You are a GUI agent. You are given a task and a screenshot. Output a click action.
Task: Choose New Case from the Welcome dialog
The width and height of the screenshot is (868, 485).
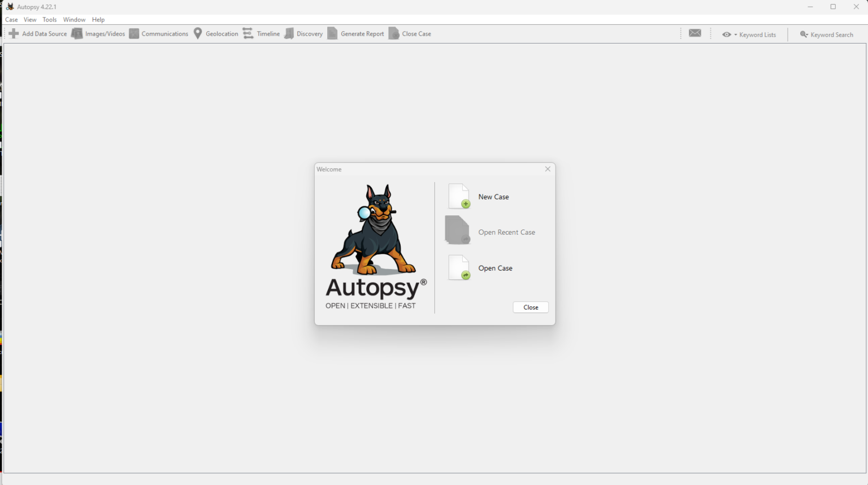pyautogui.click(x=493, y=196)
